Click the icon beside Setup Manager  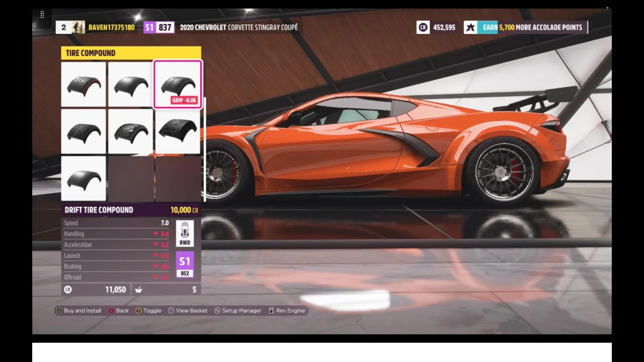[x=217, y=311]
